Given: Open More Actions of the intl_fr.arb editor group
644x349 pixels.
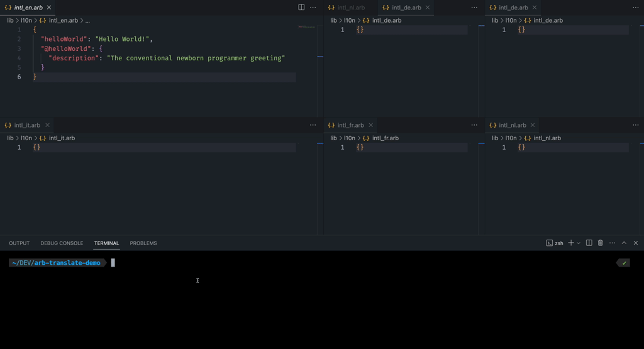Looking at the screenshot, I should [x=474, y=125].
